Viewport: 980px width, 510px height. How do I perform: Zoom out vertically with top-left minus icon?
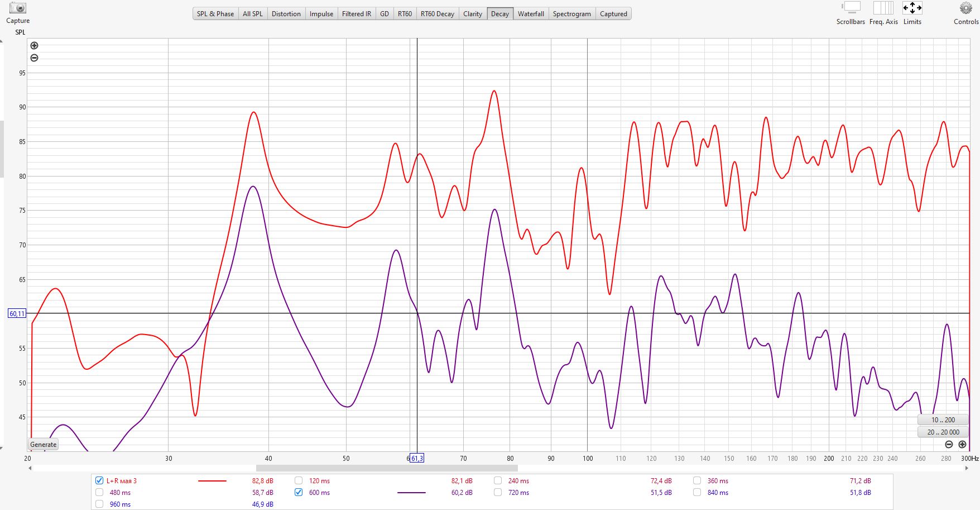[x=34, y=58]
